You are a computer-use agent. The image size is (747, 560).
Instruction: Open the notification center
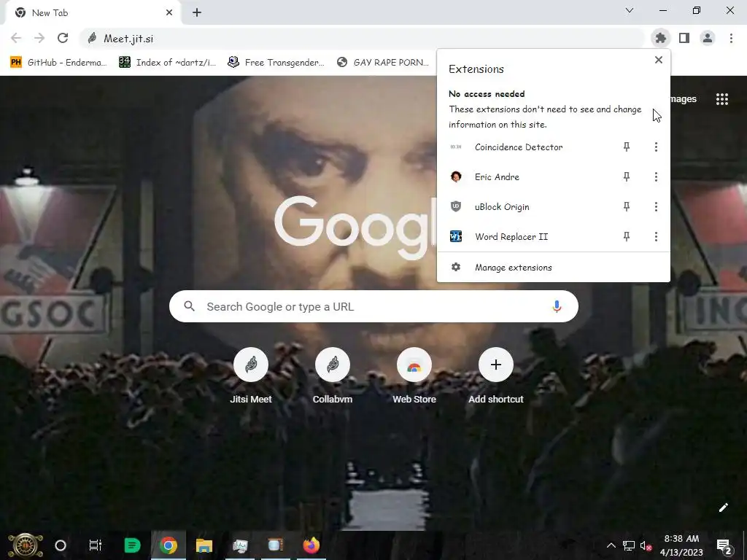(724, 546)
